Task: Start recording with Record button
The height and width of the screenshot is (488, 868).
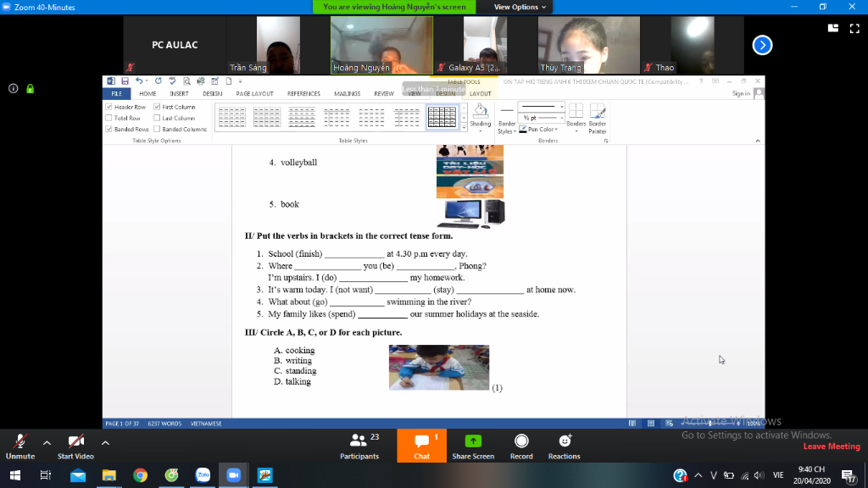Action: tap(521, 446)
